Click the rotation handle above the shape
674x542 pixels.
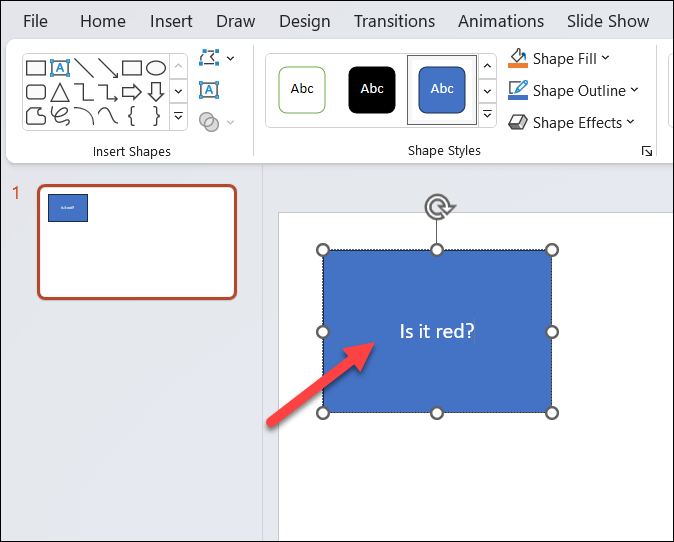click(437, 207)
